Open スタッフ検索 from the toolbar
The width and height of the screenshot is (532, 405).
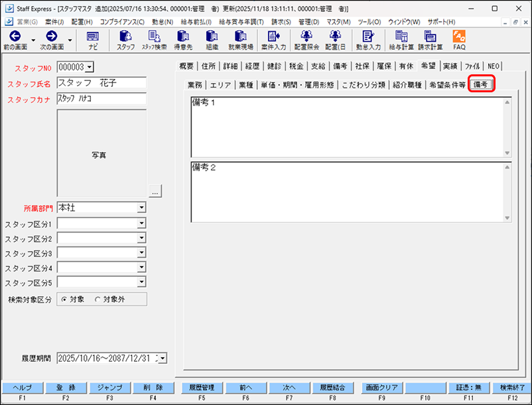pos(154,39)
